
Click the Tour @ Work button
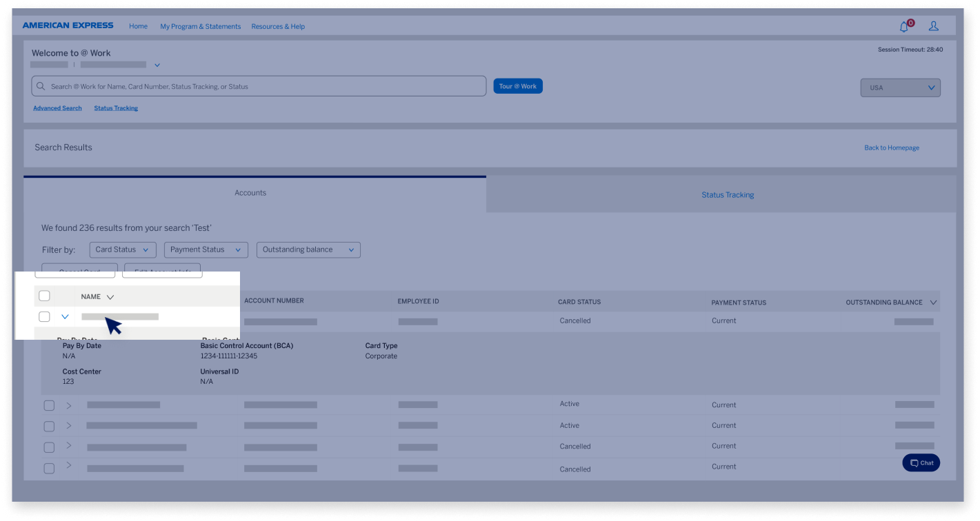518,85
